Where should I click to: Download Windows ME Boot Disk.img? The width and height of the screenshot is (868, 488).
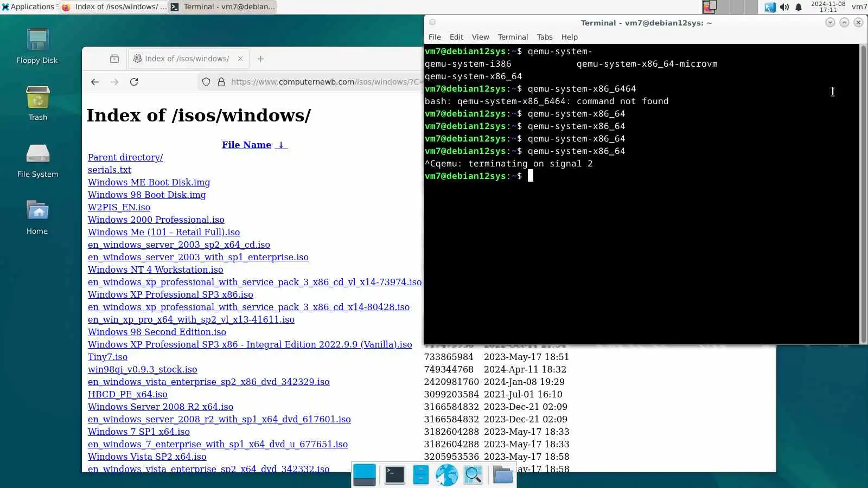point(149,182)
